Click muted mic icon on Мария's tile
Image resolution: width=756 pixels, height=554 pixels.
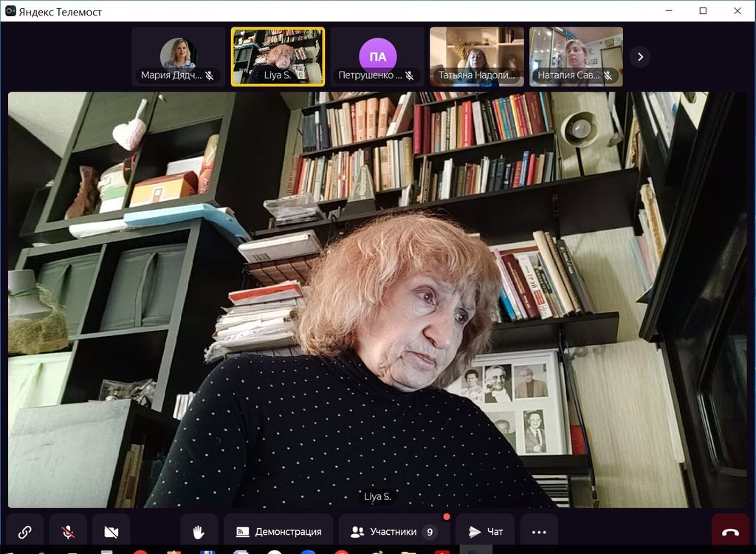[210, 75]
